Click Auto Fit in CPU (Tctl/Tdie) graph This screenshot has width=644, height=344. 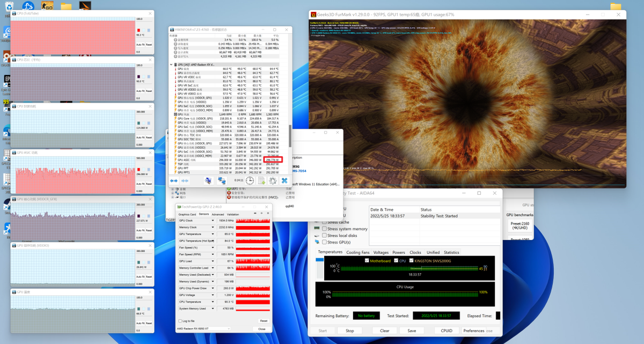(140, 45)
